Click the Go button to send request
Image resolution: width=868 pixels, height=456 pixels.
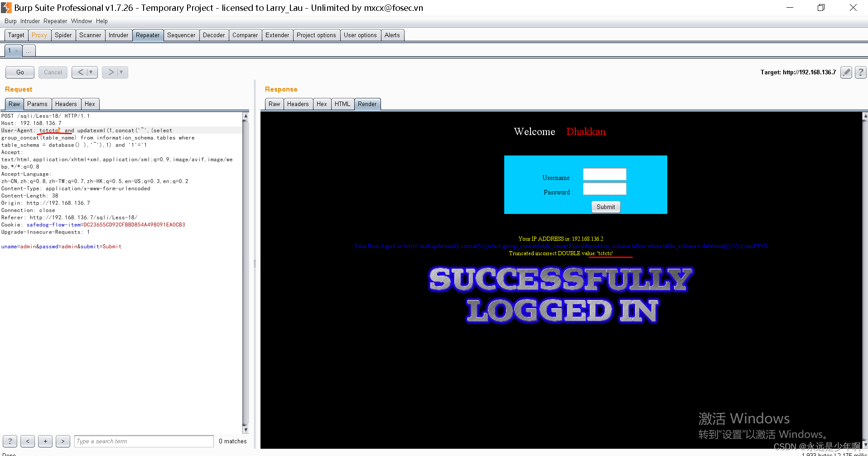[19, 72]
